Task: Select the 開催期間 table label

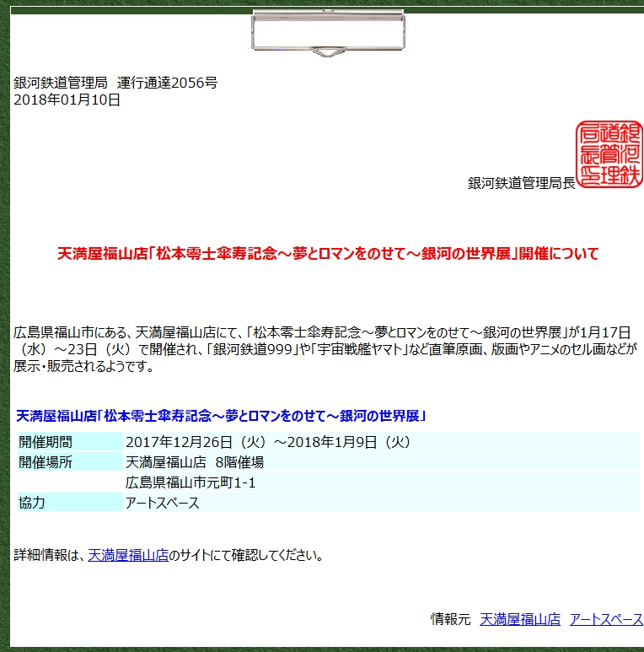Action: pos(70,442)
